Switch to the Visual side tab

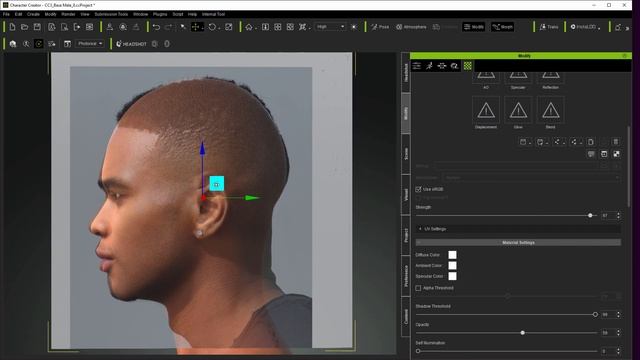point(406,194)
